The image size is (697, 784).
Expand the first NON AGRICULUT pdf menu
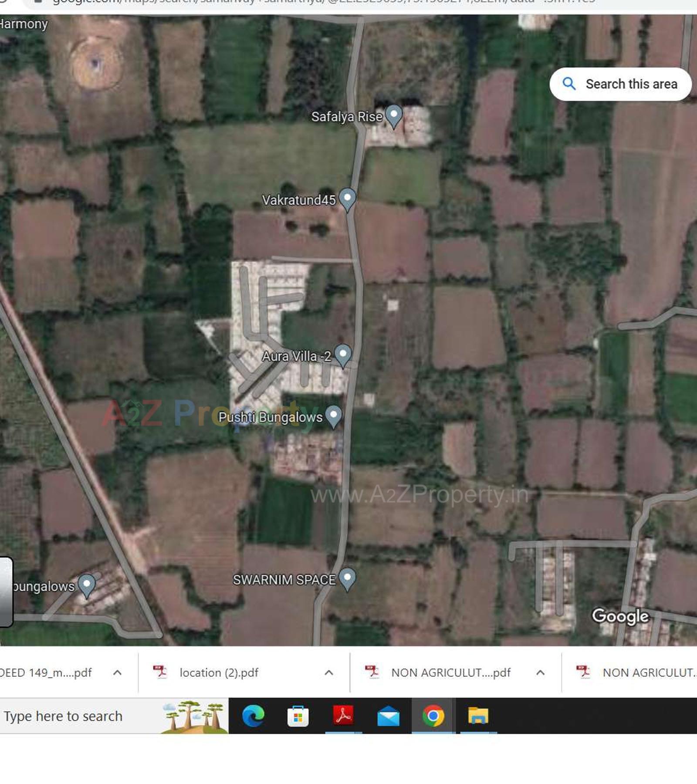tap(540, 672)
